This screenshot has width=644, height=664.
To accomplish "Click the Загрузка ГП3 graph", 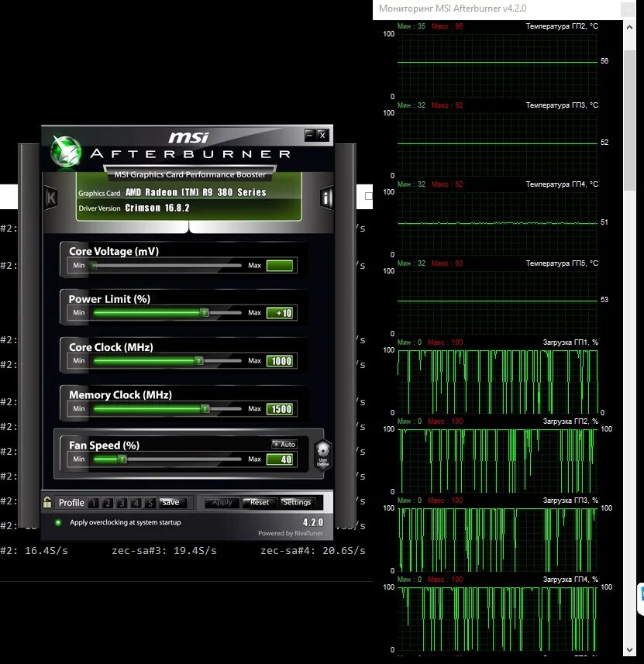I will (498, 539).
